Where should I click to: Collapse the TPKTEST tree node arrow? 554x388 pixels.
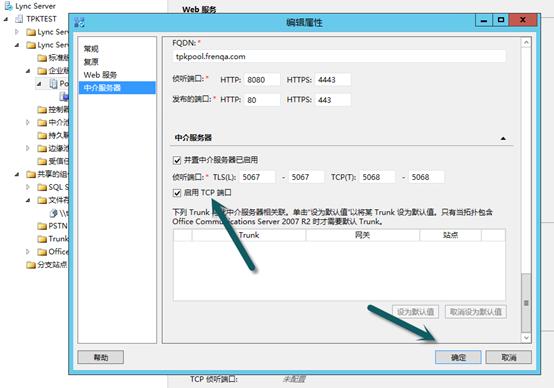[6, 19]
